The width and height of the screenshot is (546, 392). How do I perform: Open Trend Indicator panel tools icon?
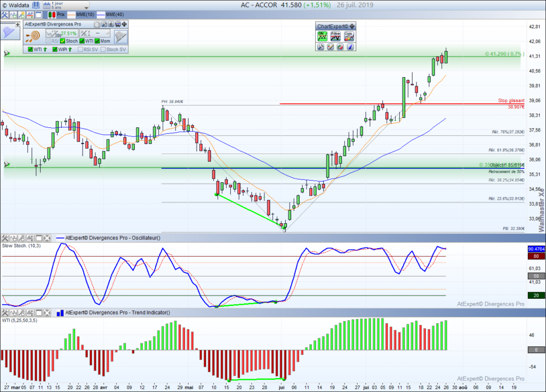[x=4, y=313]
